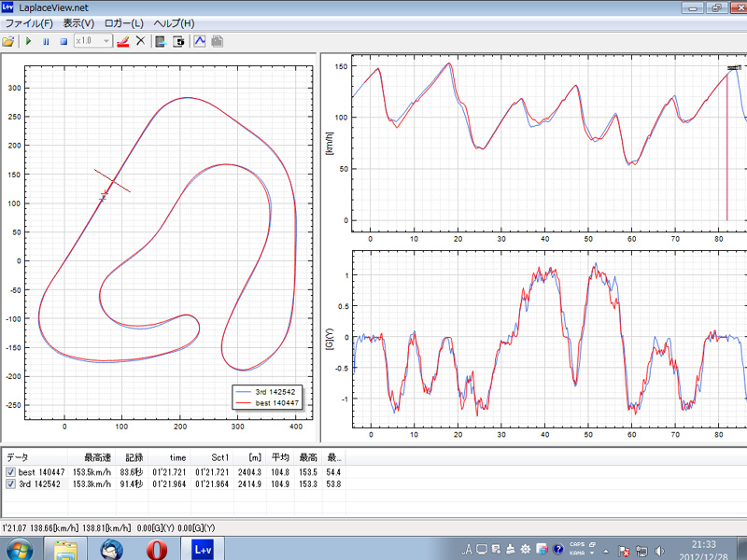Click the lateral G(Y) graph area

(549, 339)
